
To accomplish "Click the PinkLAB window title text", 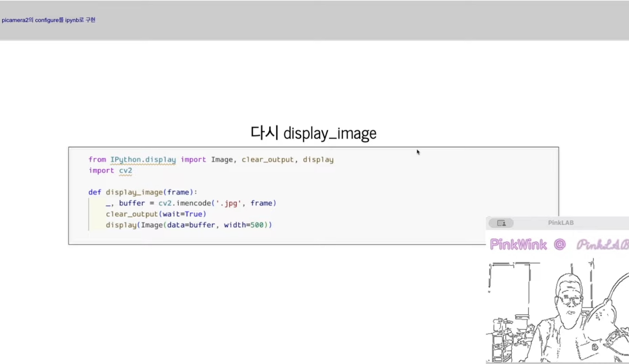I will tap(560, 223).
